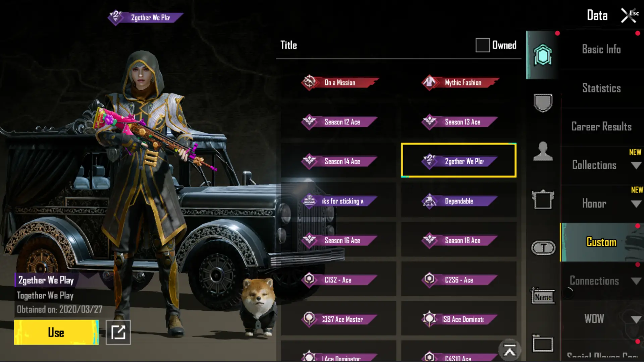The height and width of the screenshot is (362, 644).
Task: Select the Mythic Fashion title
Action: (x=460, y=82)
